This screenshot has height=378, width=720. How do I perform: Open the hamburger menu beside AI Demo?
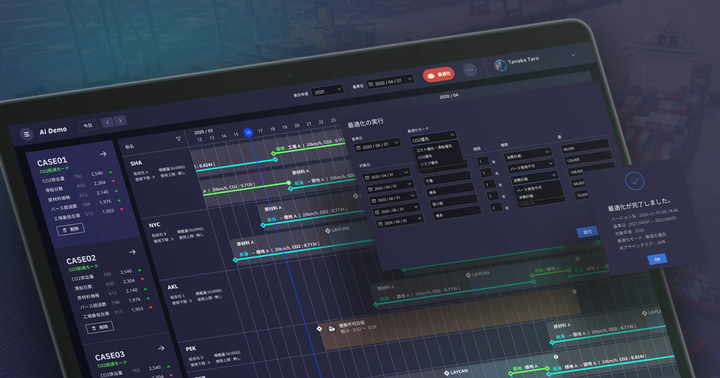coord(27,134)
